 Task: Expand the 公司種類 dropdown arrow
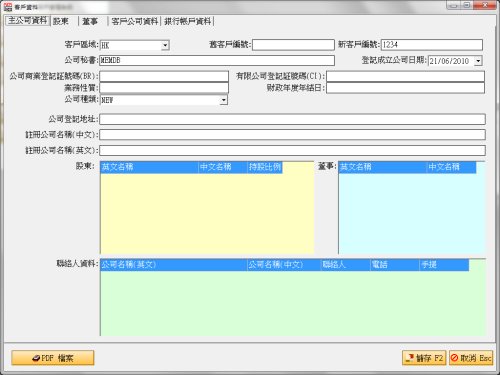click(x=224, y=100)
